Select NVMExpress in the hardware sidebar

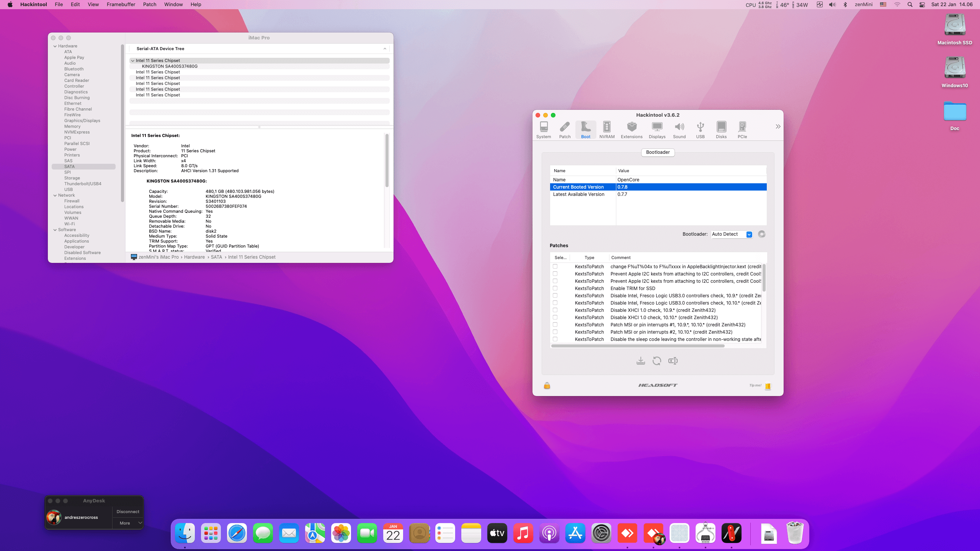pyautogui.click(x=77, y=132)
